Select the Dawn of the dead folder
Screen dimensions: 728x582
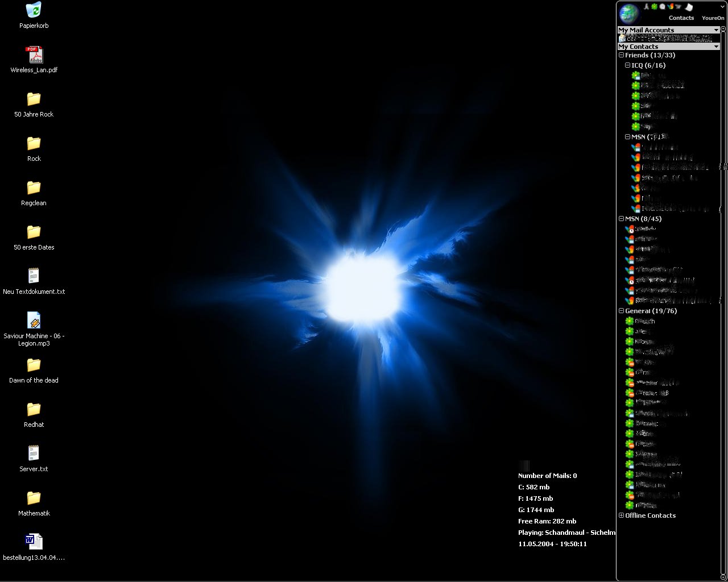click(x=34, y=365)
